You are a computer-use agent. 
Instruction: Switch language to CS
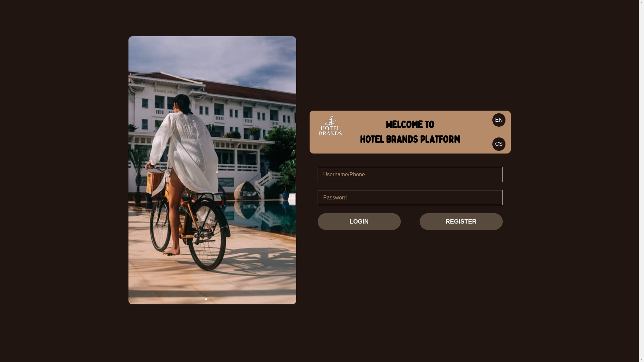(x=499, y=144)
